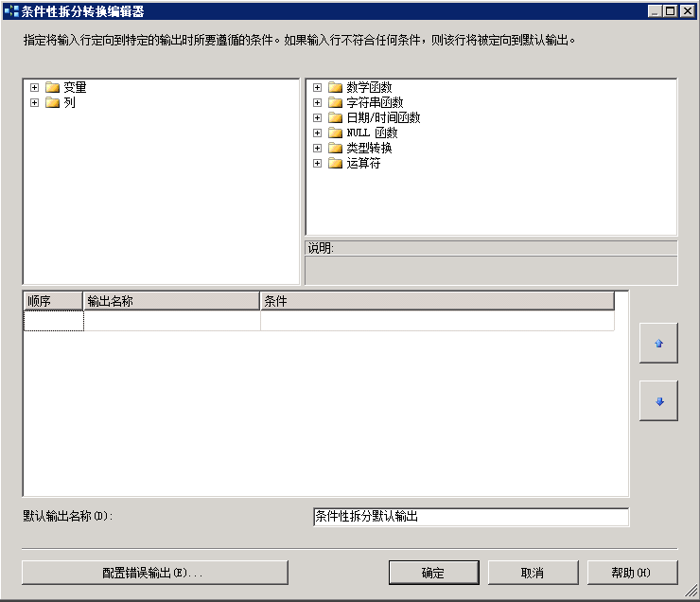Viewport: 700px width, 602px height.
Task: Click the 输出名称 column header
Action: tap(171, 301)
